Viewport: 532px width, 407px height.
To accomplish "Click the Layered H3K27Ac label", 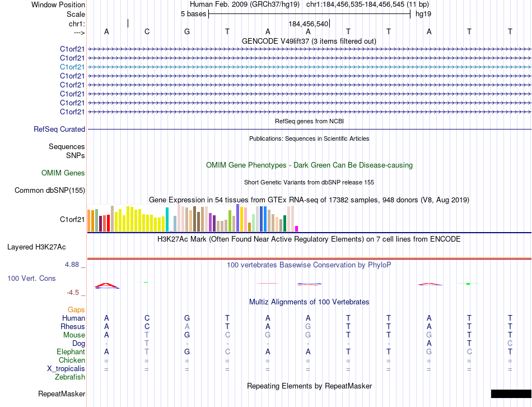I will pos(36,247).
